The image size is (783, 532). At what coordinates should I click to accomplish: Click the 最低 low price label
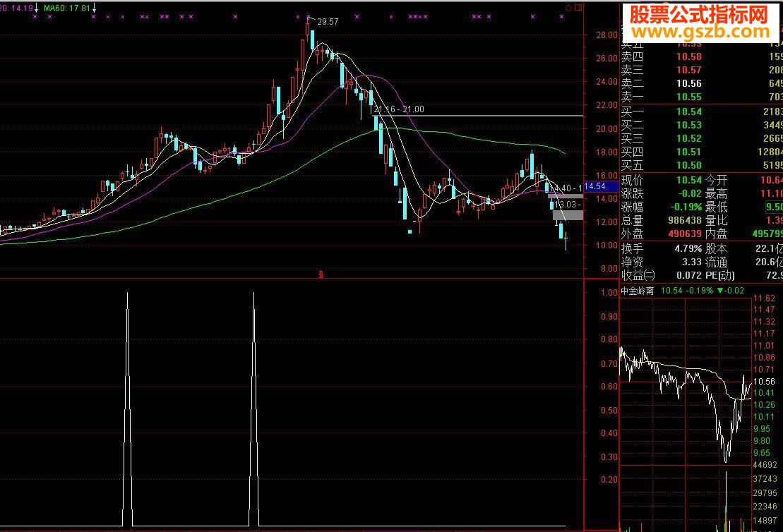716,207
